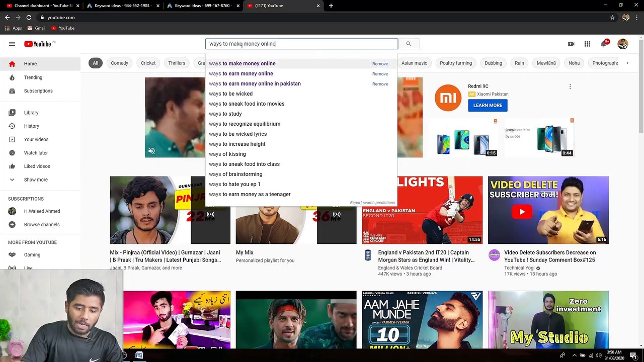Open the YouTube bookmark in bookmarks bar
Image resolution: width=644 pixels, height=362 pixels.
coord(63,28)
